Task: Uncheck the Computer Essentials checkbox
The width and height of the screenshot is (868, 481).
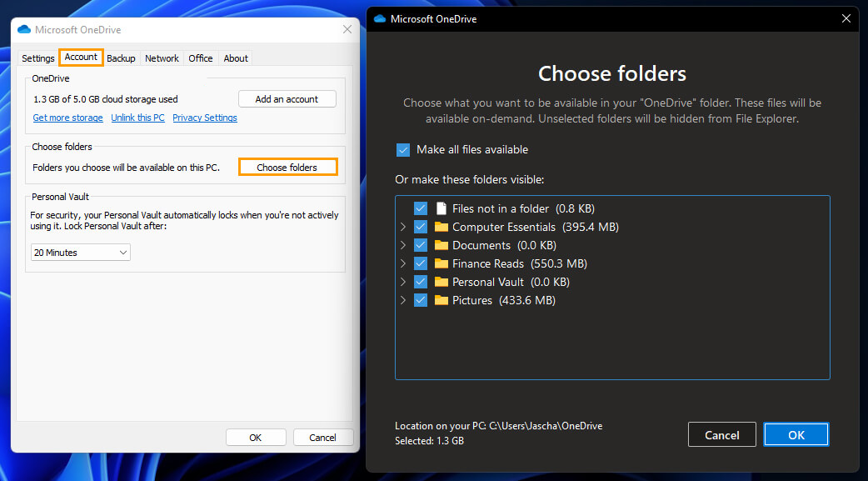Action: click(421, 227)
